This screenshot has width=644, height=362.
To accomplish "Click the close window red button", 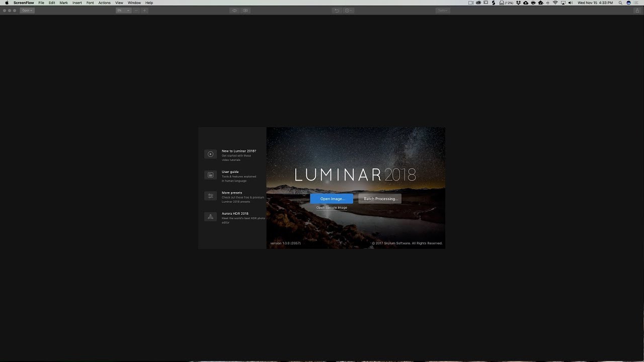I will point(5,10).
